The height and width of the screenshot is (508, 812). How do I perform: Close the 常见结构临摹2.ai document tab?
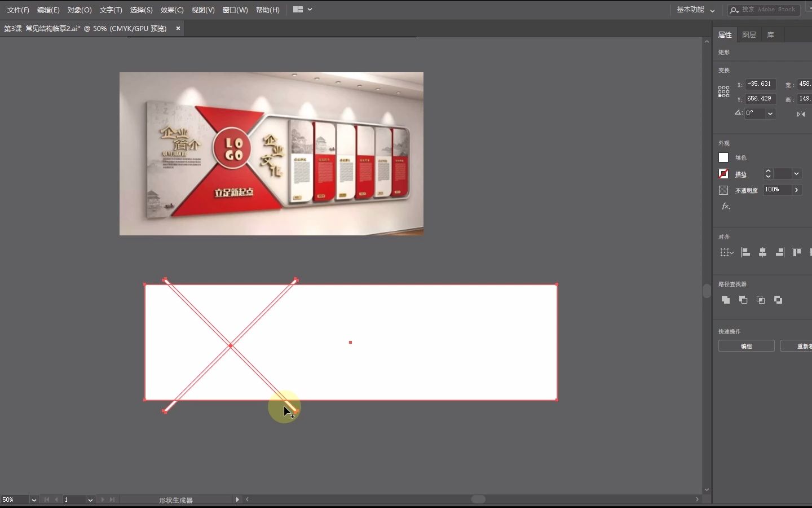[x=178, y=28]
